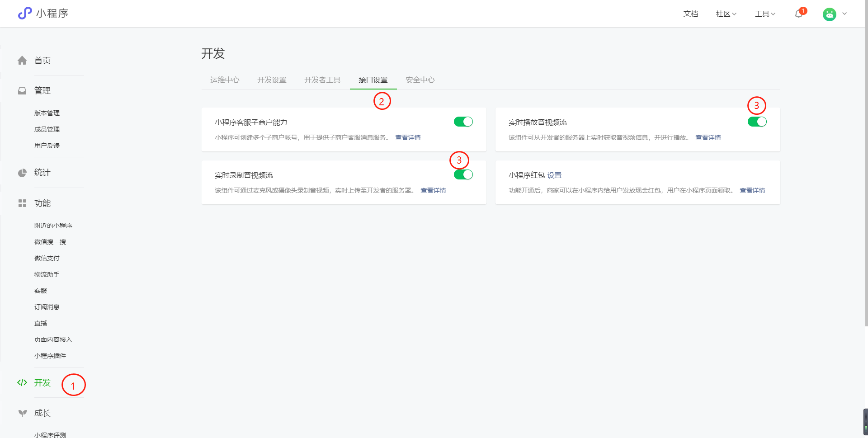Click the 小程序 logo at top left

pos(43,13)
